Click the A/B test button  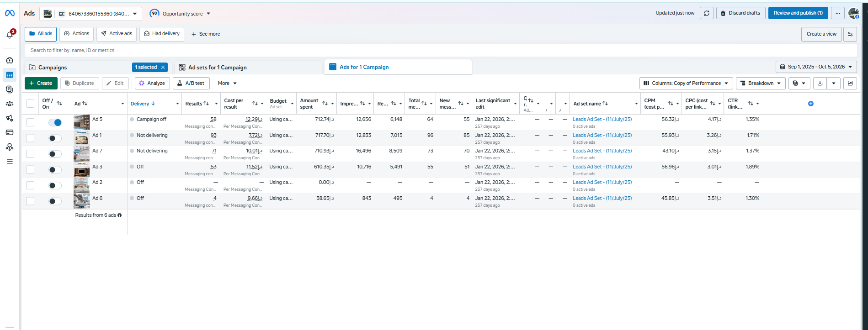[x=191, y=83]
